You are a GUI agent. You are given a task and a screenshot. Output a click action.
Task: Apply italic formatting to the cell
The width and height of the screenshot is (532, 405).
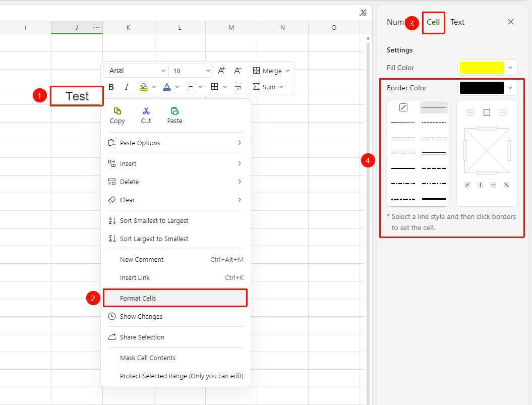click(127, 87)
